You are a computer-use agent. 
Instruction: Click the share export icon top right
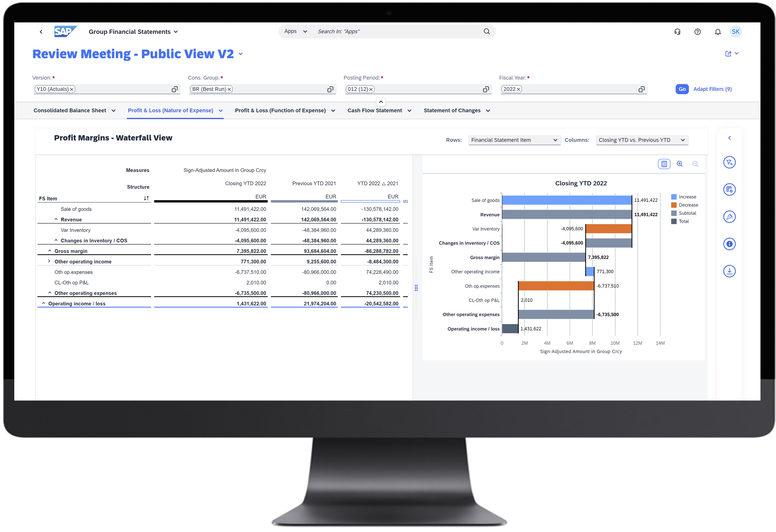[x=728, y=54]
